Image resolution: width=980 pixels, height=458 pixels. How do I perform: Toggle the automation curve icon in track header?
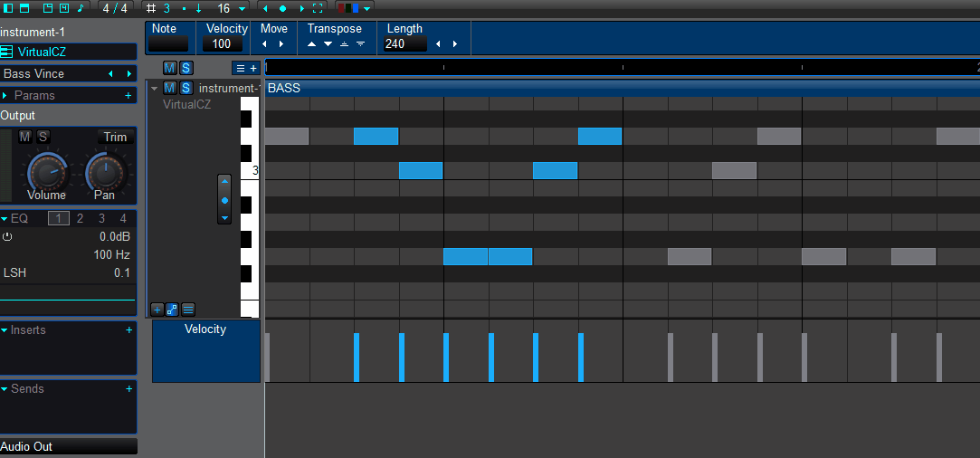pos(172,310)
